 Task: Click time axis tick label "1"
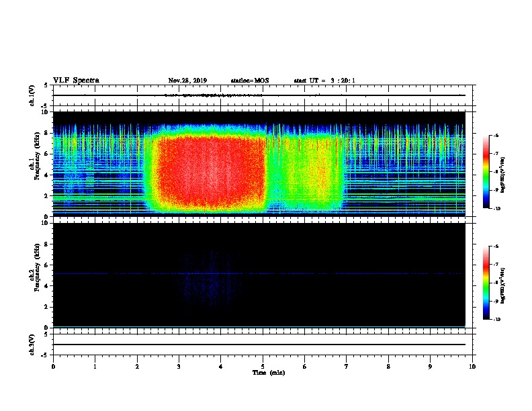pyautogui.click(x=95, y=367)
